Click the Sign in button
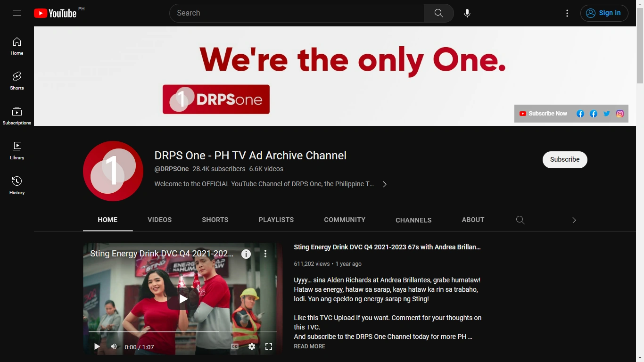644x362 pixels. tap(604, 13)
